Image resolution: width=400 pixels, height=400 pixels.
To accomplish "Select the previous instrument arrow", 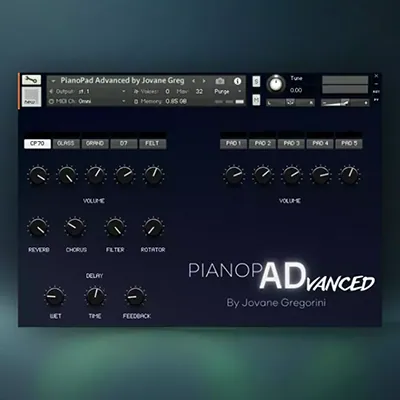I will 194,81.
